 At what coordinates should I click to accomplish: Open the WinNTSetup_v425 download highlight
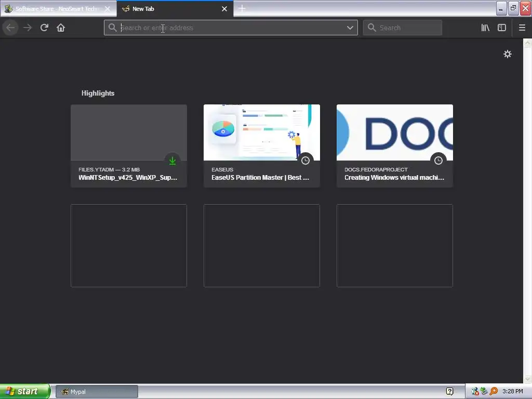pos(129,145)
